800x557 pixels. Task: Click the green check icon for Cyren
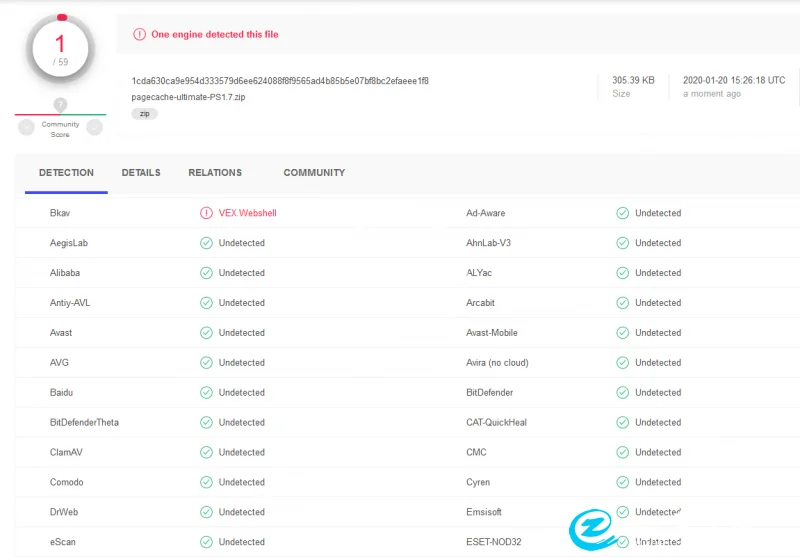coord(622,482)
